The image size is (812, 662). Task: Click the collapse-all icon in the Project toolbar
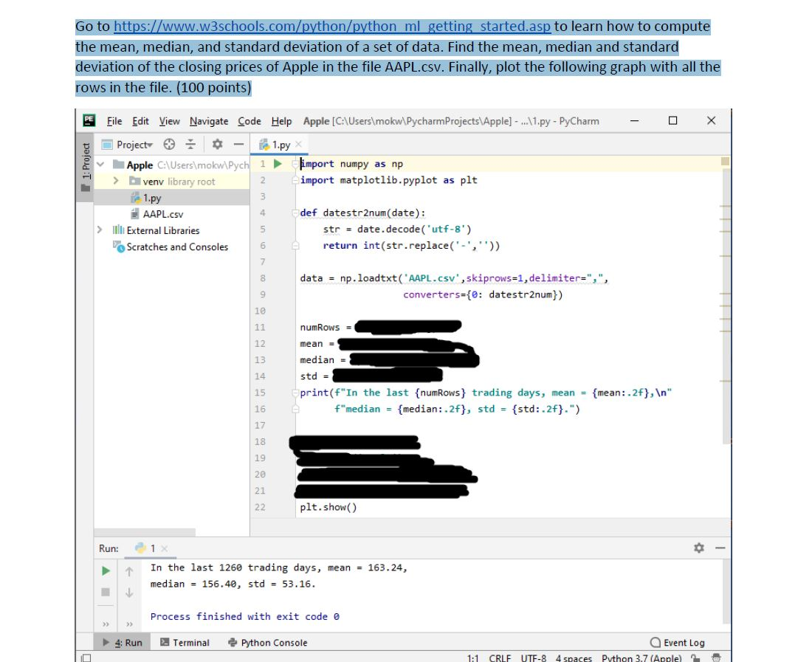(189, 144)
